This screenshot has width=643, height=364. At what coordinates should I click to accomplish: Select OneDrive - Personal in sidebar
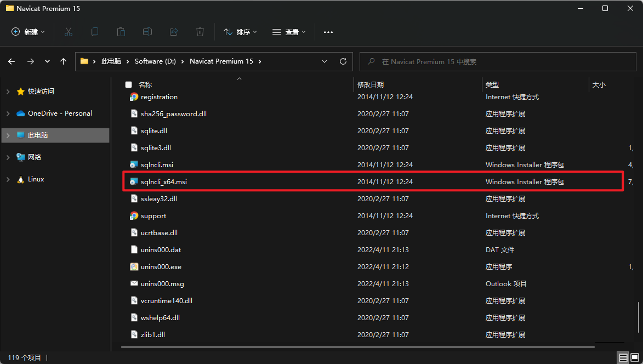click(x=60, y=113)
